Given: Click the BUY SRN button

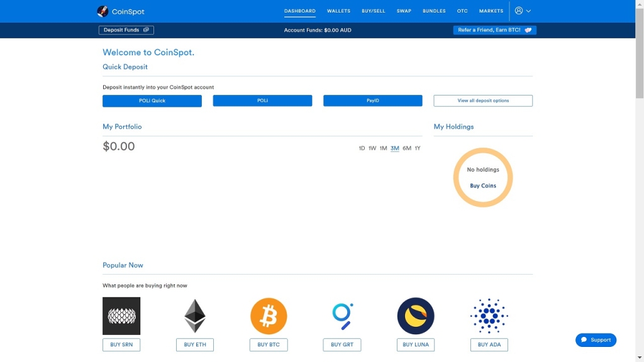Looking at the screenshot, I should [121, 345].
